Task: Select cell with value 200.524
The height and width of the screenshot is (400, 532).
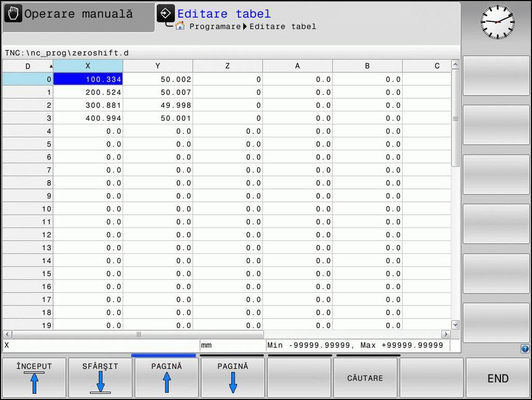Action: tap(88, 92)
